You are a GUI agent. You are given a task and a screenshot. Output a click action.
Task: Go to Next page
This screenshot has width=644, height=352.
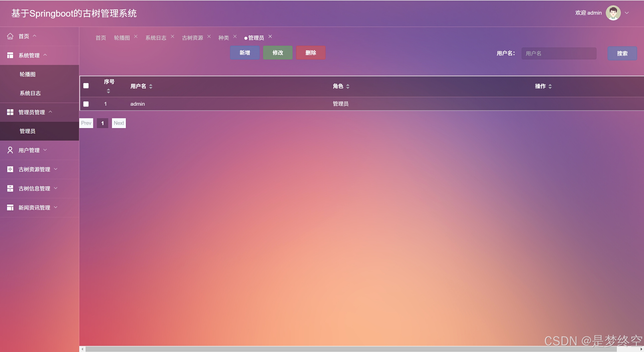point(119,123)
